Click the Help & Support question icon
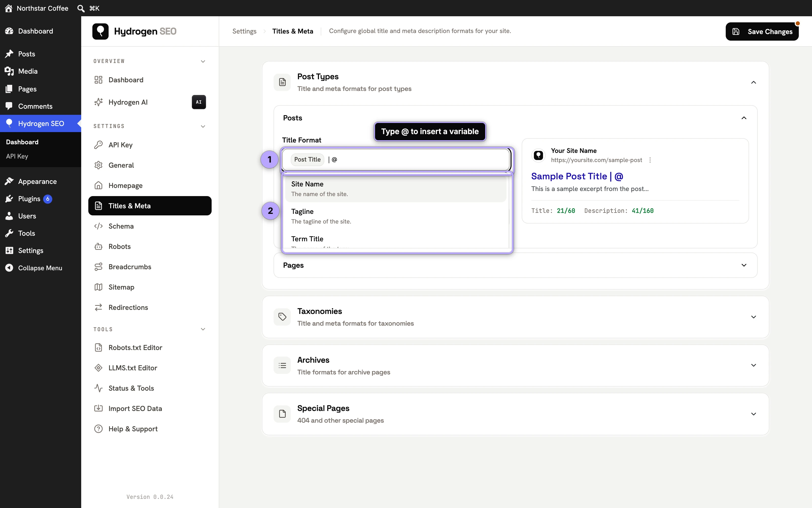 coord(98,429)
